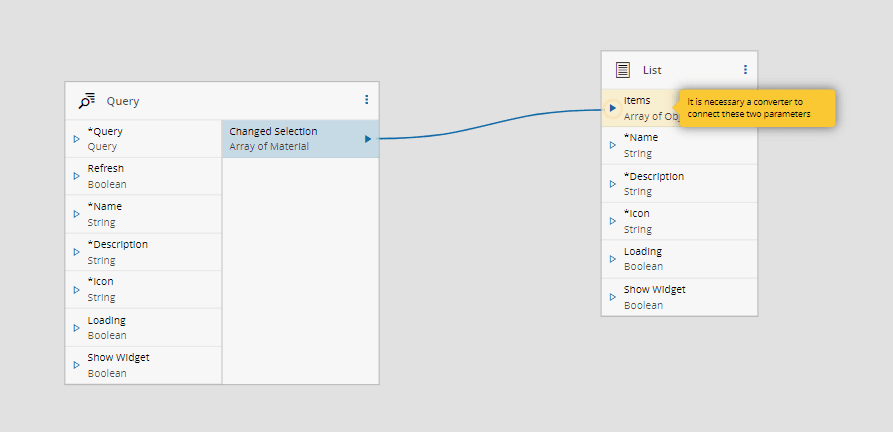Click the Query node's *Icon port arrow

click(77, 290)
